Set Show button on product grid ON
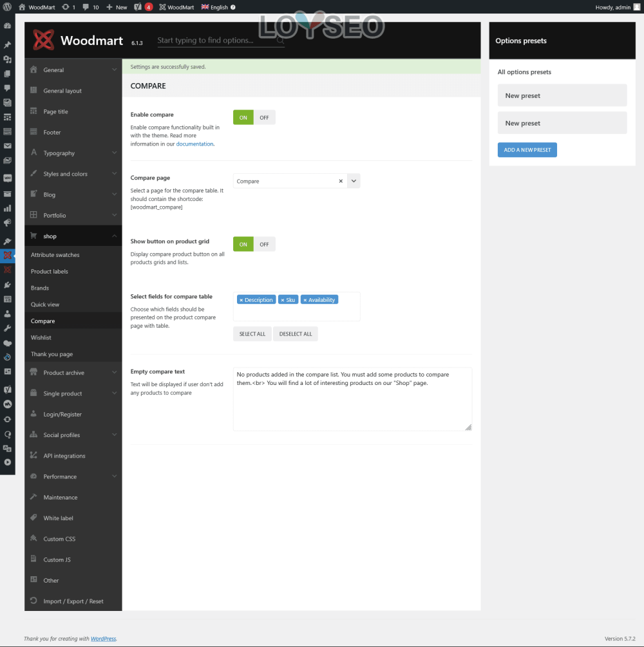Image resolution: width=644 pixels, height=647 pixels. [x=243, y=244]
